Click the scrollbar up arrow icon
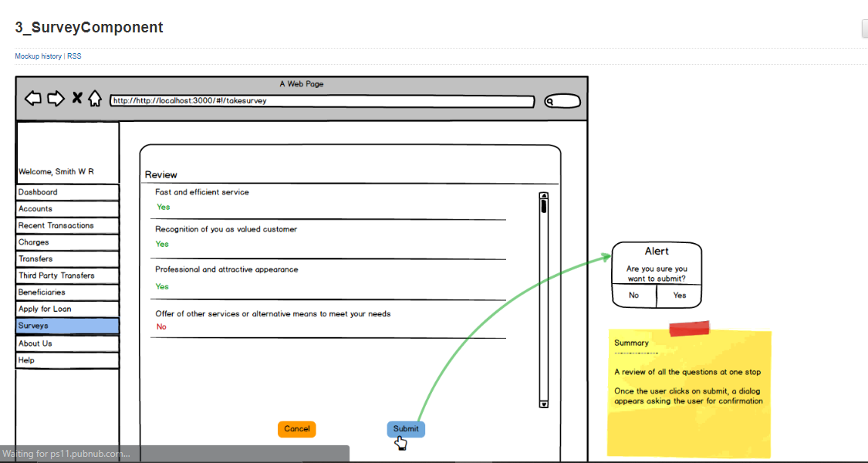This screenshot has height=463, width=868. click(x=543, y=195)
